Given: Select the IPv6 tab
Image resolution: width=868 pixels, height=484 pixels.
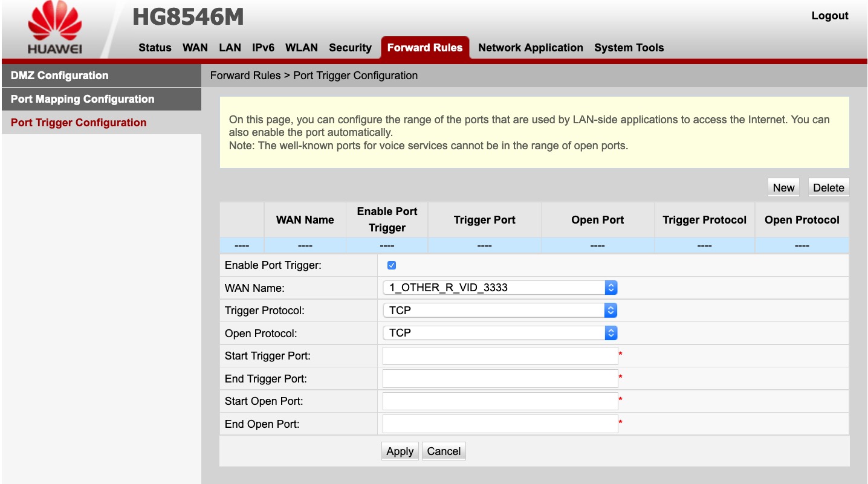Looking at the screenshot, I should (263, 48).
